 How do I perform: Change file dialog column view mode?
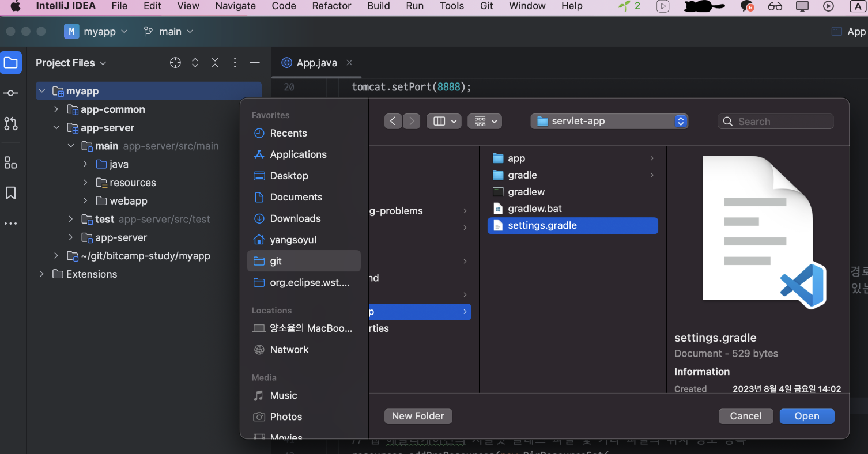coord(444,121)
